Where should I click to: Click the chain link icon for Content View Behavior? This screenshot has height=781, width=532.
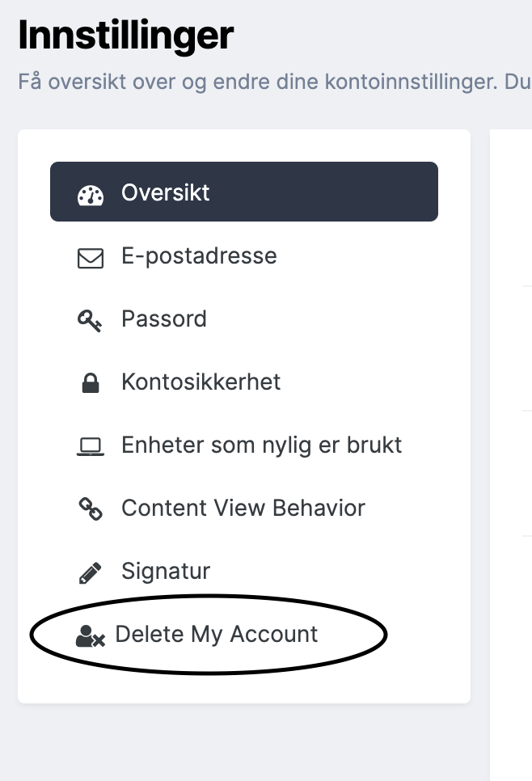[x=91, y=509]
